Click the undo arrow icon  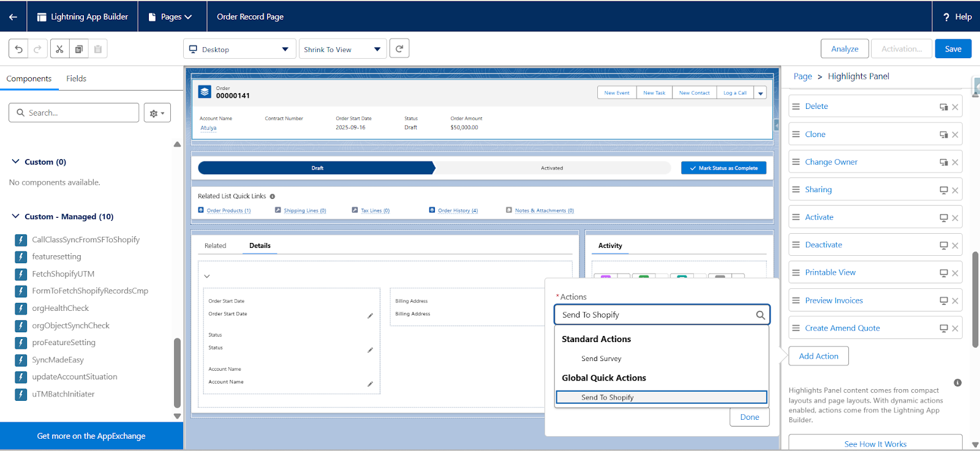(18, 49)
